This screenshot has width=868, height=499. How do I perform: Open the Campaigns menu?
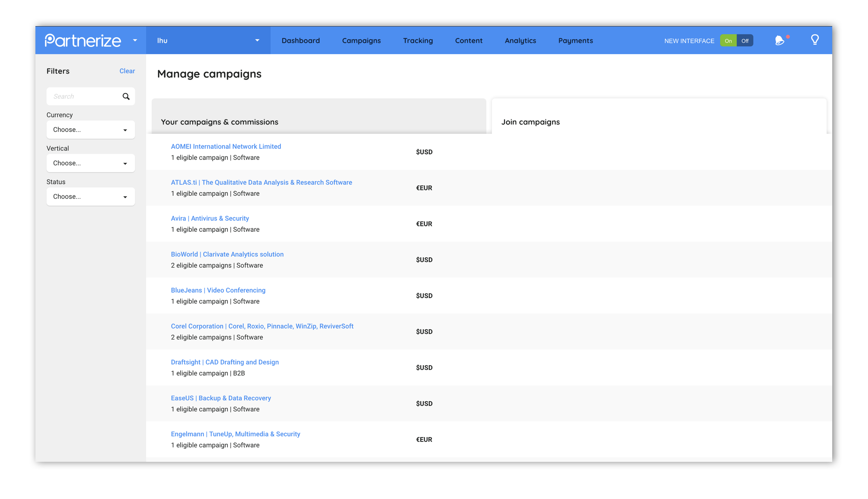(x=361, y=41)
